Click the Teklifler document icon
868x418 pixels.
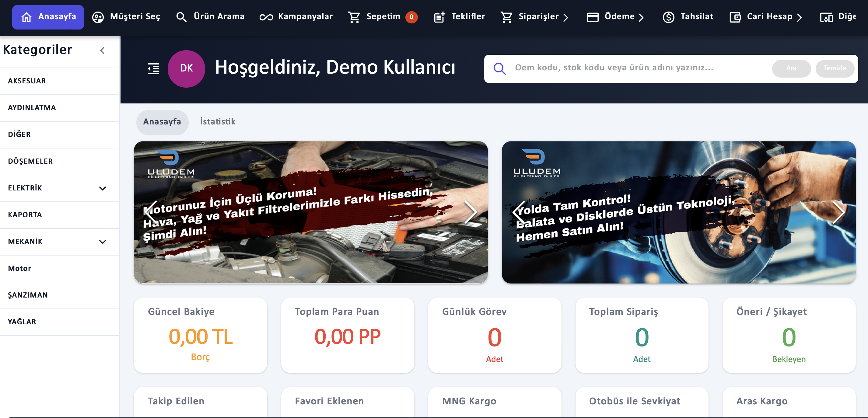(x=439, y=17)
